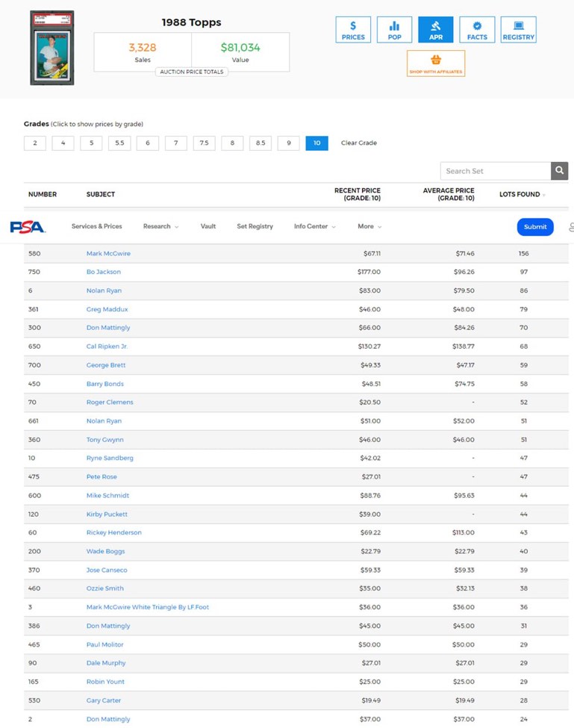Filter prices by grade 9
This screenshot has height=728, width=574.
point(289,143)
